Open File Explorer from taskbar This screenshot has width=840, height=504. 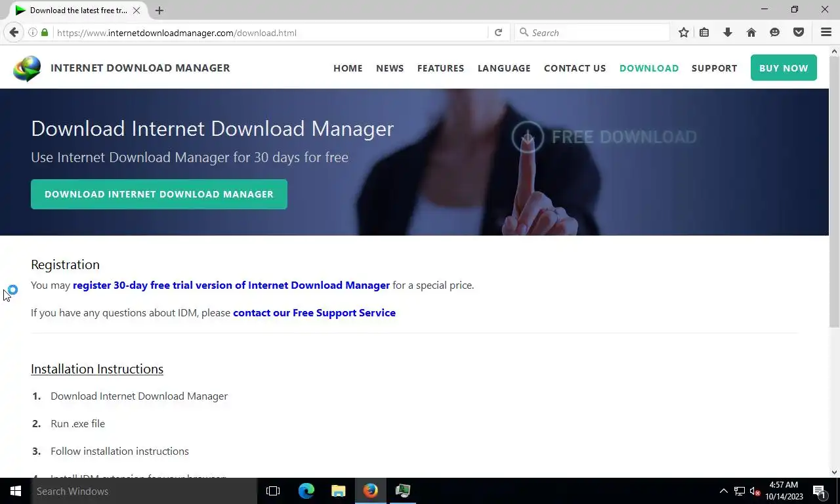pyautogui.click(x=339, y=491)
